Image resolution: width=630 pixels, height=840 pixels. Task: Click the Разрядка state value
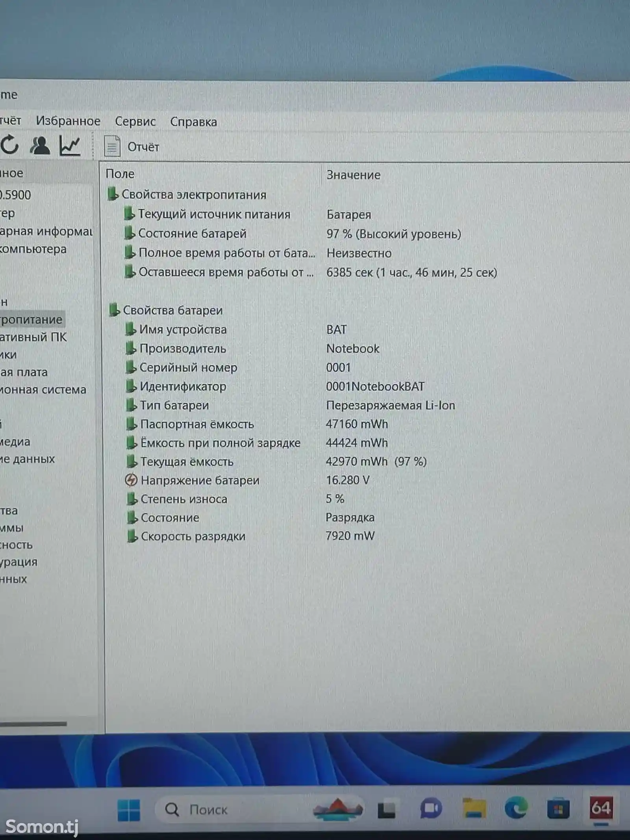click(350, 517)
